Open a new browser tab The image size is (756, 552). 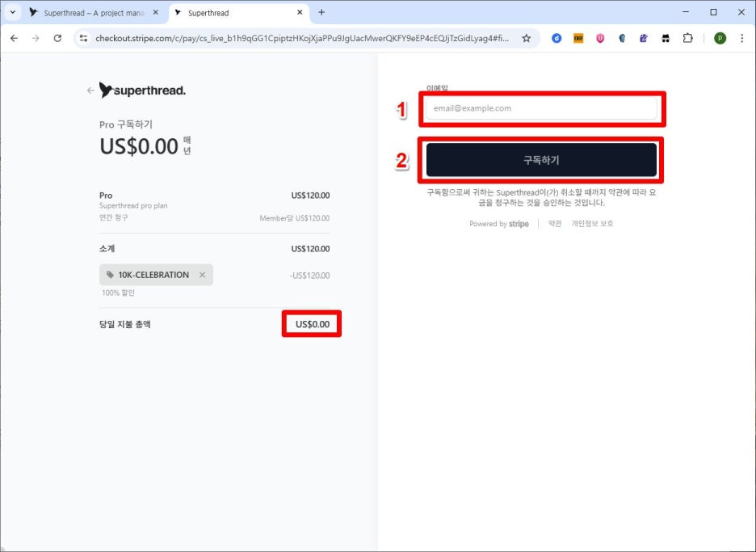pos(321,13)
